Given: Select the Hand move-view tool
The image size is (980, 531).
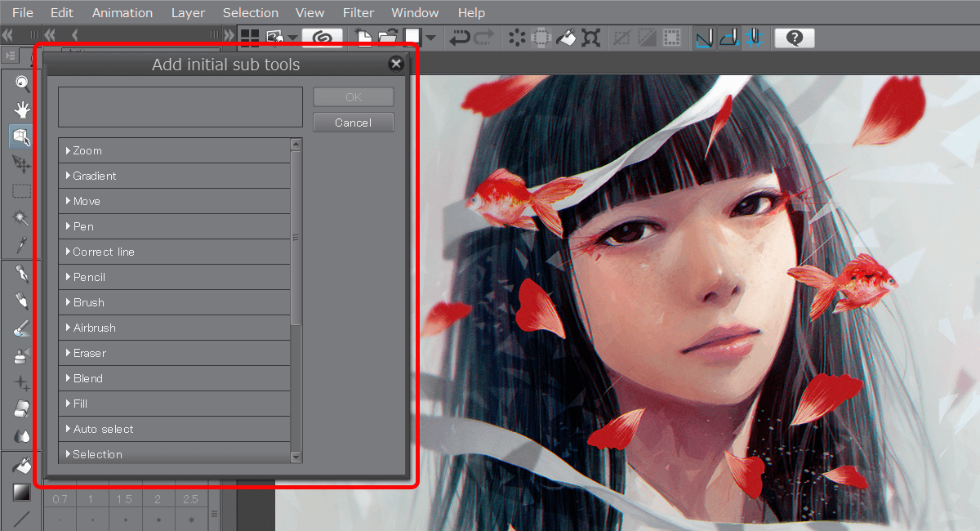Looking at the screenshot, I should (x=22, y=109).
